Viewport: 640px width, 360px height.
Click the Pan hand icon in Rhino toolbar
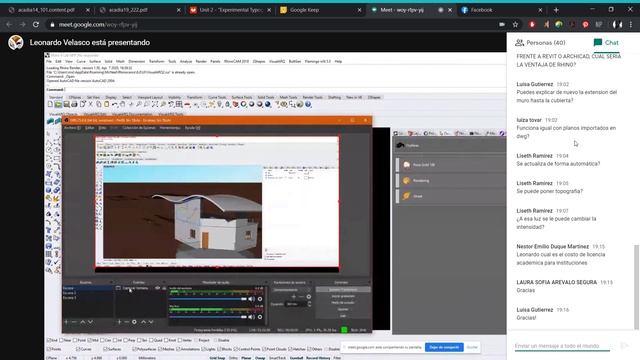(x=123, y=104)
